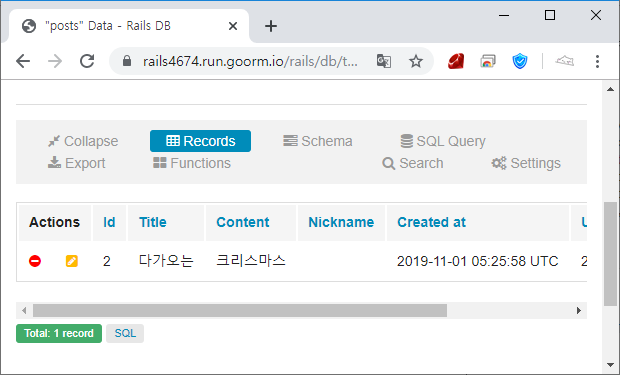The height and width of the screenshot is (375, 620).
Task: Click the Total: 1 record badge
Action: (59, 333)
